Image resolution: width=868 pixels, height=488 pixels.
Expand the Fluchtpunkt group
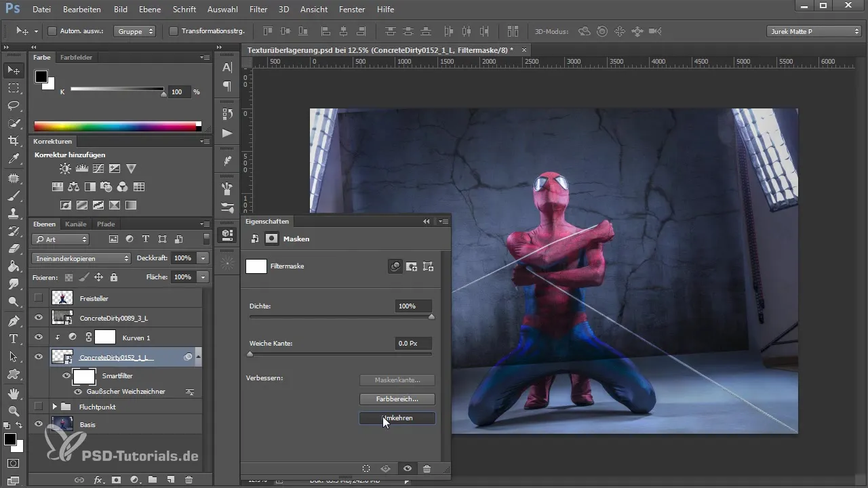point(54,407)
